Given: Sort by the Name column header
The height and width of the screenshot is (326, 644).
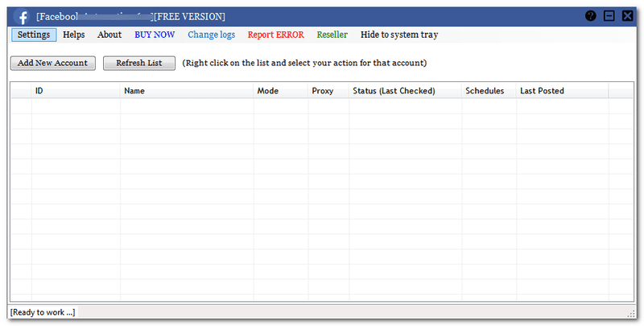Looking at the screenshot, I should coord(187,91).
